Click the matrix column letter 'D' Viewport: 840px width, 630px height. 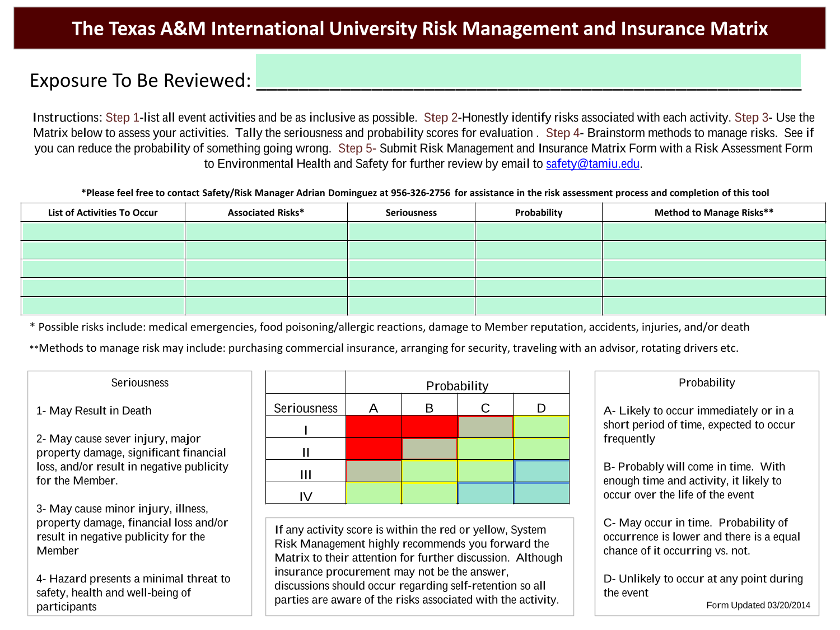pos(541,408)
